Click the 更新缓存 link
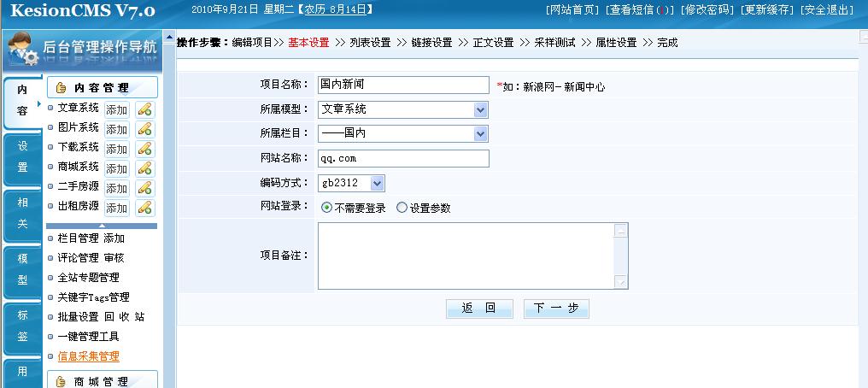 [x=766, y=10]
